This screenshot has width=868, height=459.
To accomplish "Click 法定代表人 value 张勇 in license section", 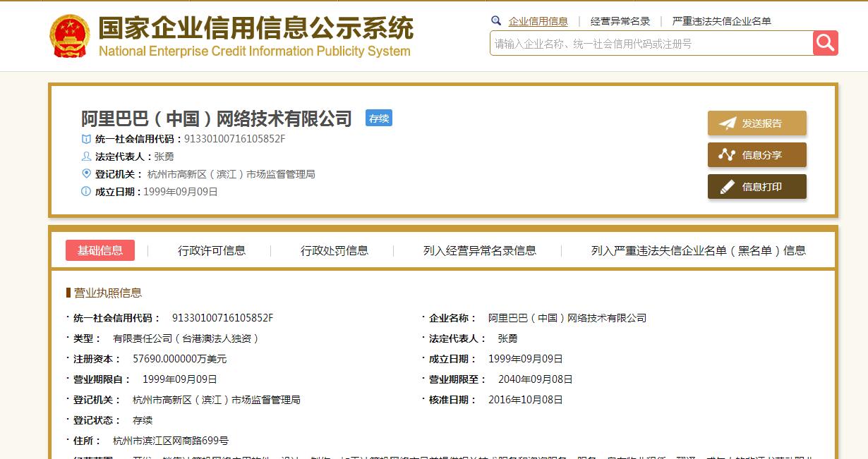I will point(507,338).
